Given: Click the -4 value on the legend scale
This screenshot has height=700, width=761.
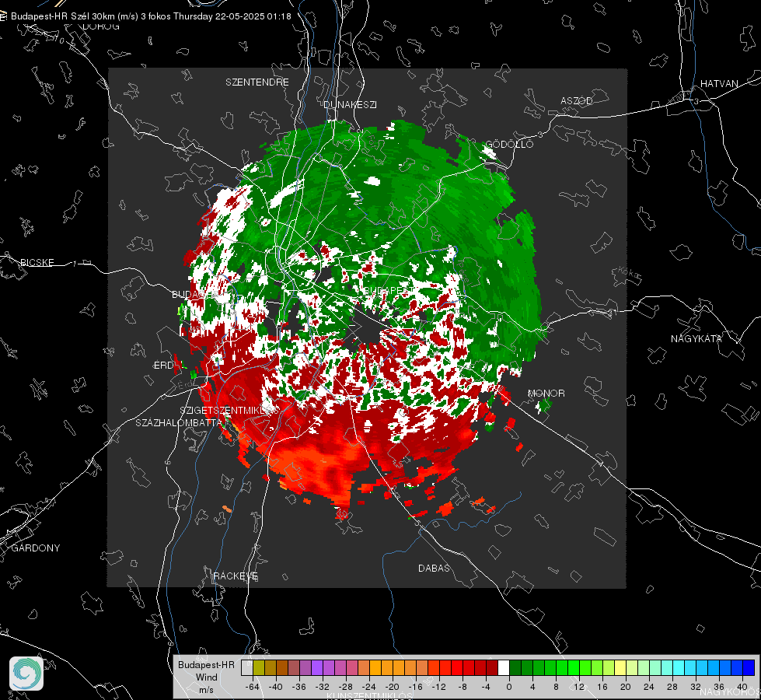Looking at the screenshot, I should [x=486, y=687].
